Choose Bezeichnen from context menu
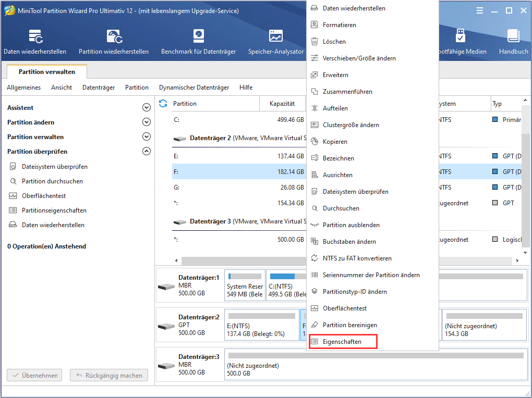 tap(372, 158)
